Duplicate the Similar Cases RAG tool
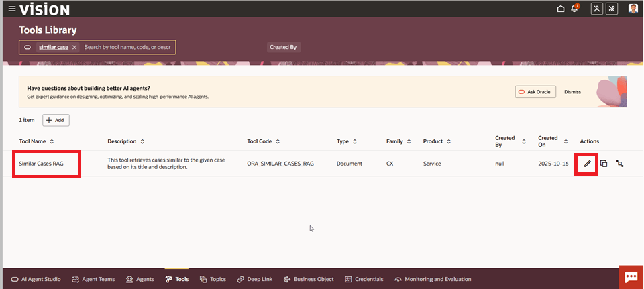This screenshot has height=289, width=644. coord(604,164)
